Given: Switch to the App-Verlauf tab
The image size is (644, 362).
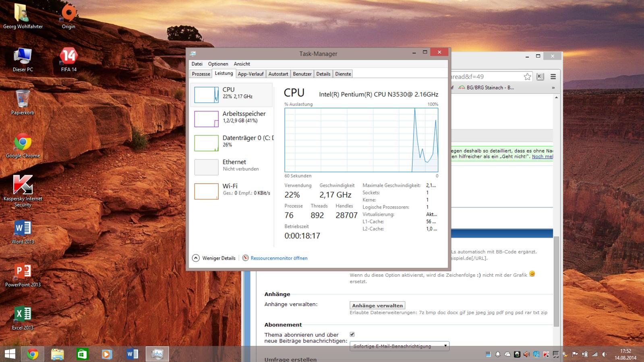Looking at the screenshot, I should tap(251, 74).
